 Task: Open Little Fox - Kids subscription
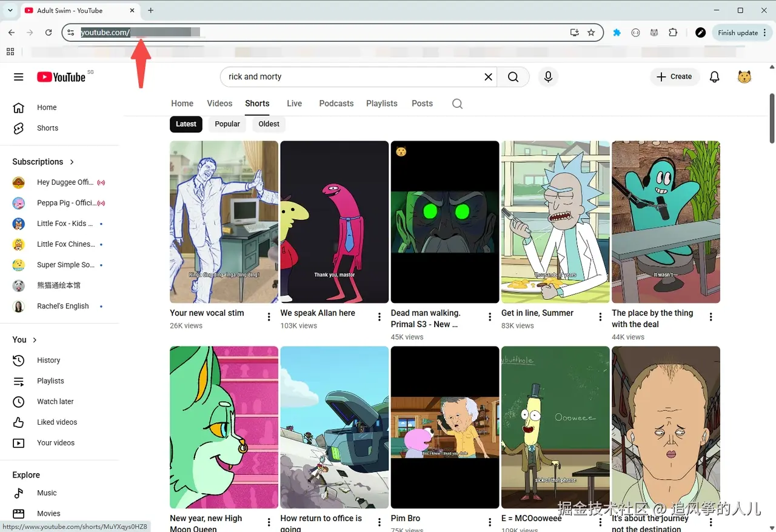click(61, 224)
